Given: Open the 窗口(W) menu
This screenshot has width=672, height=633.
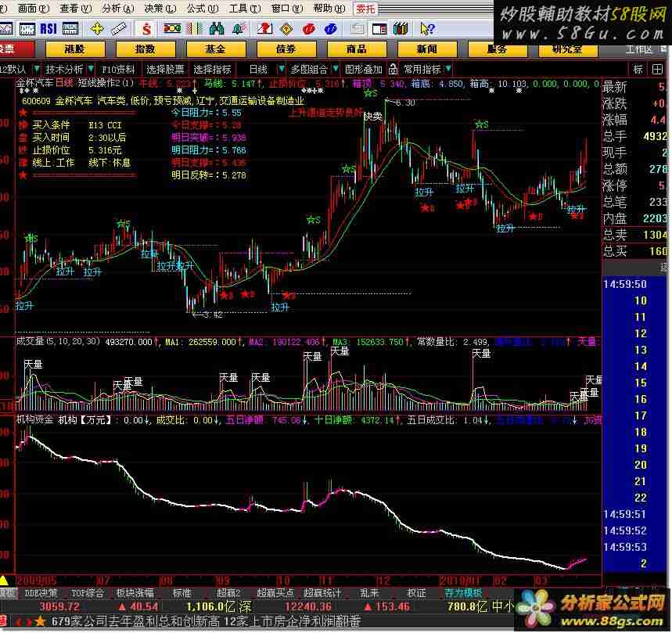Looking at the screenshot, I should 286,8.
